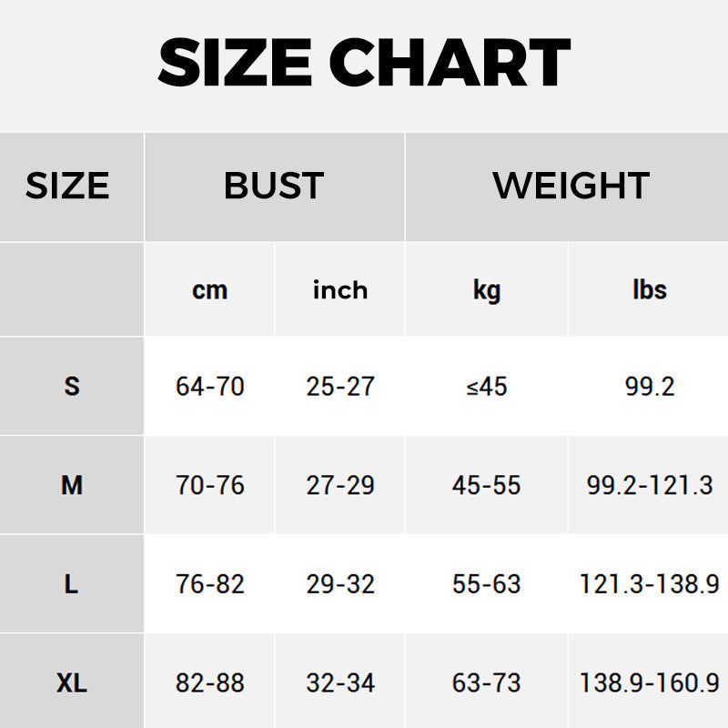Click the L size row label
Image resolution: width=728 pixels, height=728 pixels.
pos(72,584)
